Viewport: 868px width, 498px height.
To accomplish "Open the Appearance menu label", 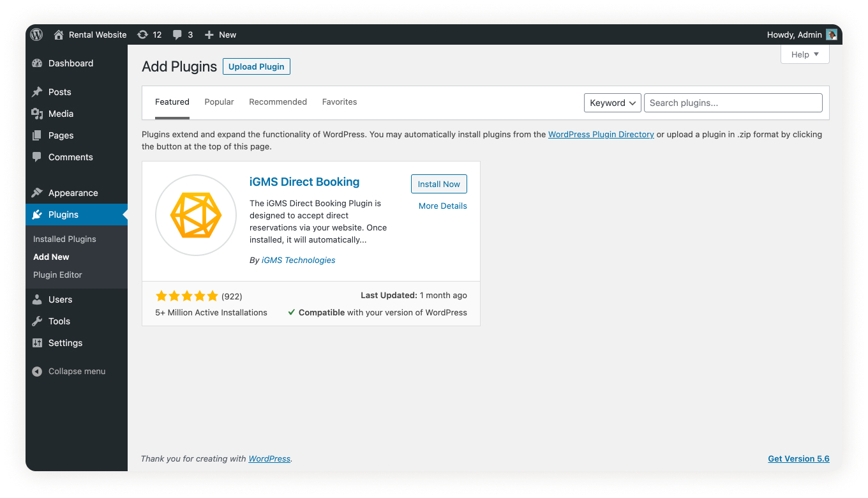I will (73, 193).
